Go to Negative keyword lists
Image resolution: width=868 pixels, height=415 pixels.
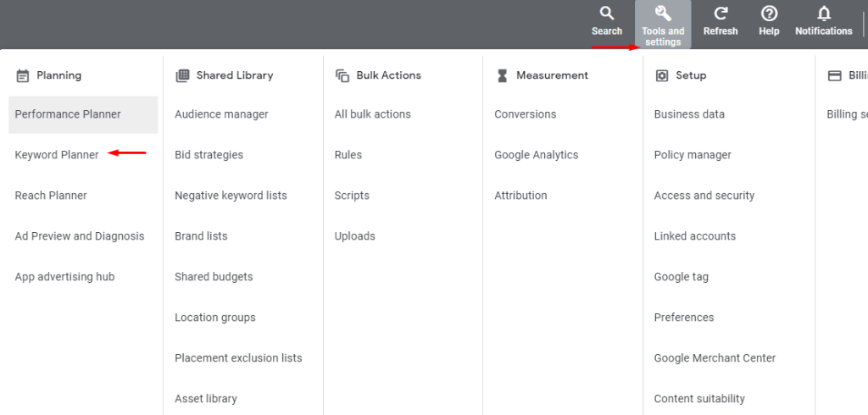point(231,196)
